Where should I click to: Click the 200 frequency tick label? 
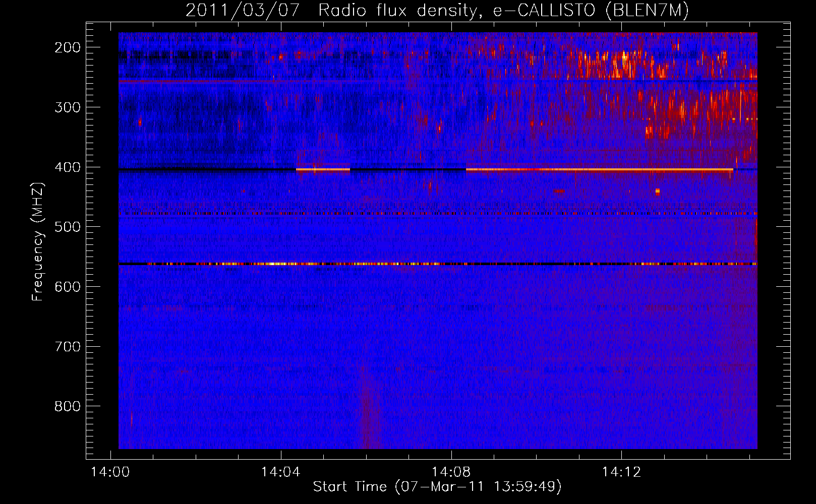[x=68, y=47]
